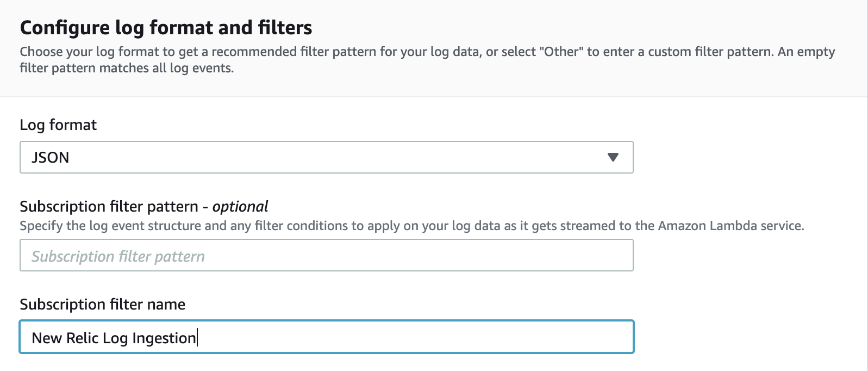This screenshot has width=868, height=371.
Task: Click the dropdown arrow triangle in Log format
Action: 613,157
